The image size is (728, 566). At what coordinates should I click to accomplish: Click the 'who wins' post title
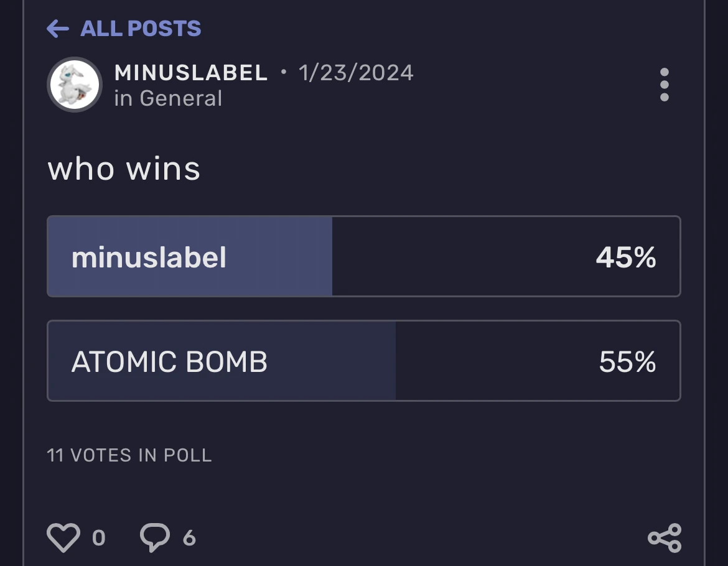pyautogui.click(x=124, y=169)
